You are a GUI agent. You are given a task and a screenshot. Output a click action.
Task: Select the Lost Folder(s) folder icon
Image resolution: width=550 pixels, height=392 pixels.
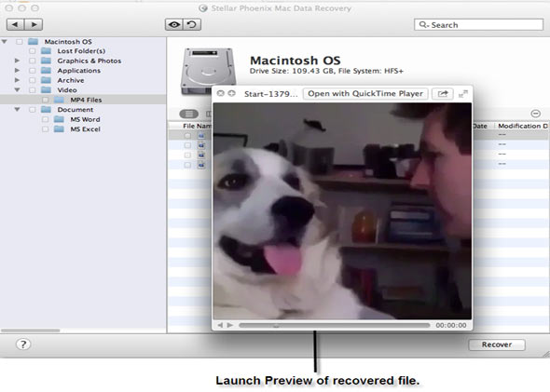pos(46,51)
